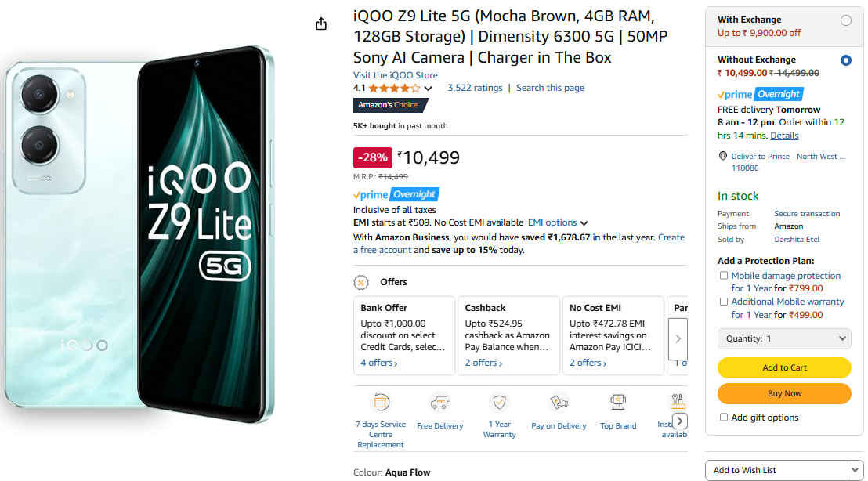Select the With Exchange radio option
Screen dimensions: 868x481
tap(846, 20)
